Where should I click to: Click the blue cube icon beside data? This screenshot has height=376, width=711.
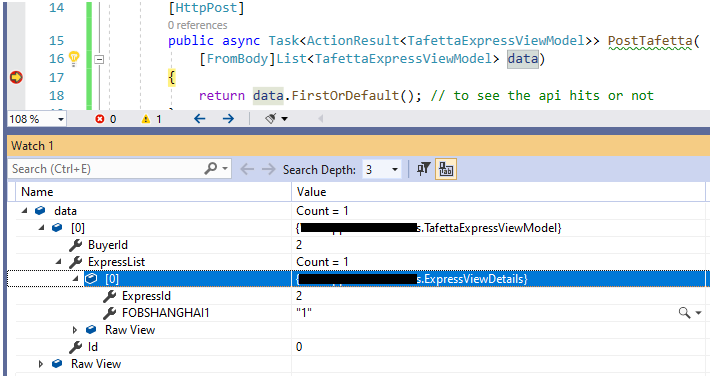point(40,211)
